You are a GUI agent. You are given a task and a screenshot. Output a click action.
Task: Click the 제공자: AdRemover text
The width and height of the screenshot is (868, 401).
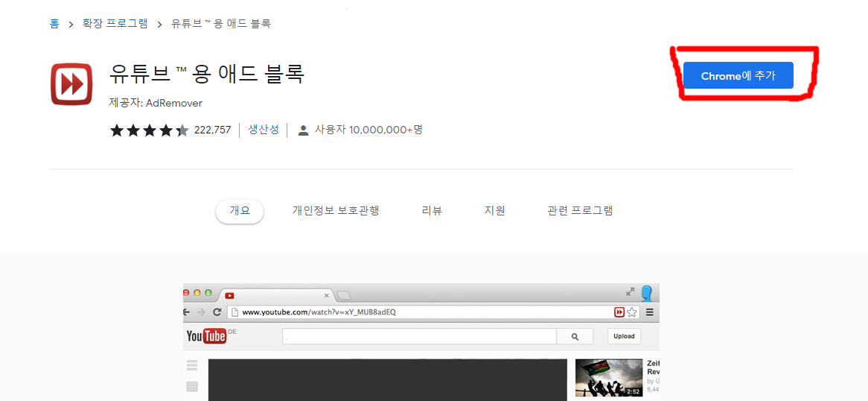(156, 103)
